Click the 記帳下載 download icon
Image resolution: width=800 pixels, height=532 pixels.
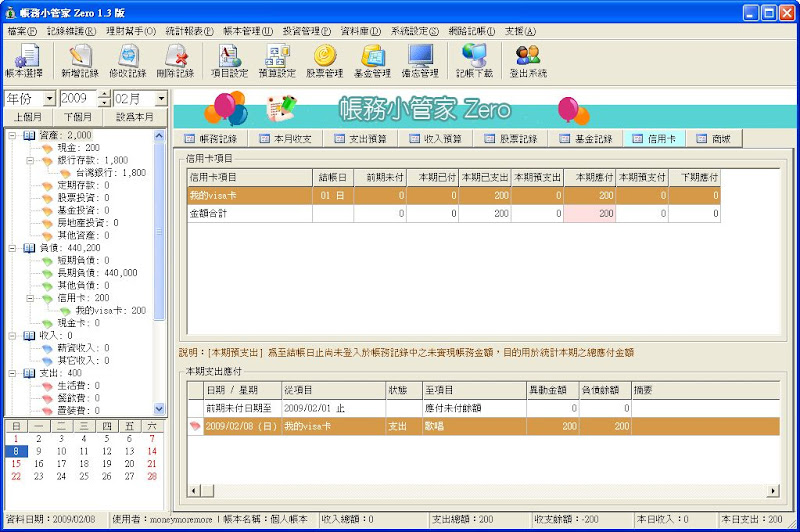(x=473, y=60)
